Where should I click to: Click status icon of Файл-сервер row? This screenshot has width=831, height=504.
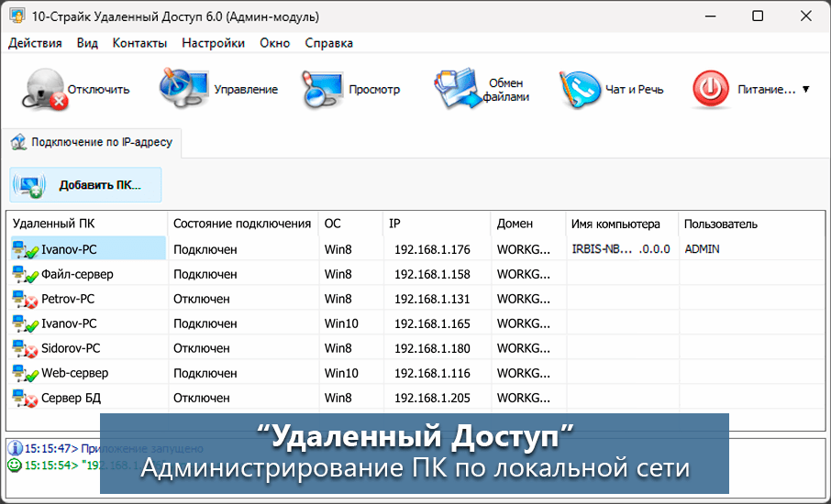coord(26,274)
